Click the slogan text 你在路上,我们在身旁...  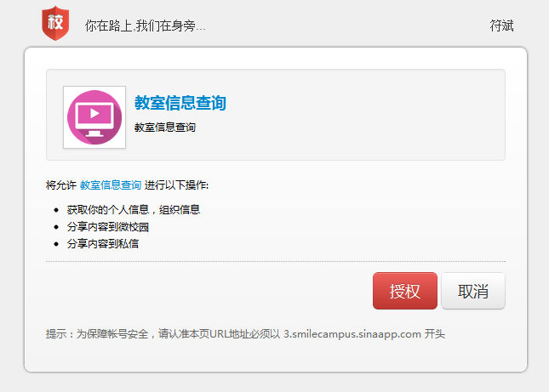[x=145, y=26]
